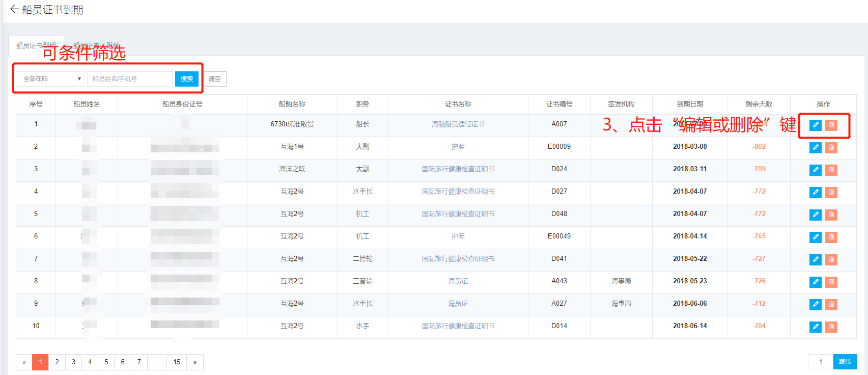Edit the certificate D024 row
This screenshot has width=868, height=375.
coord(815,170)
